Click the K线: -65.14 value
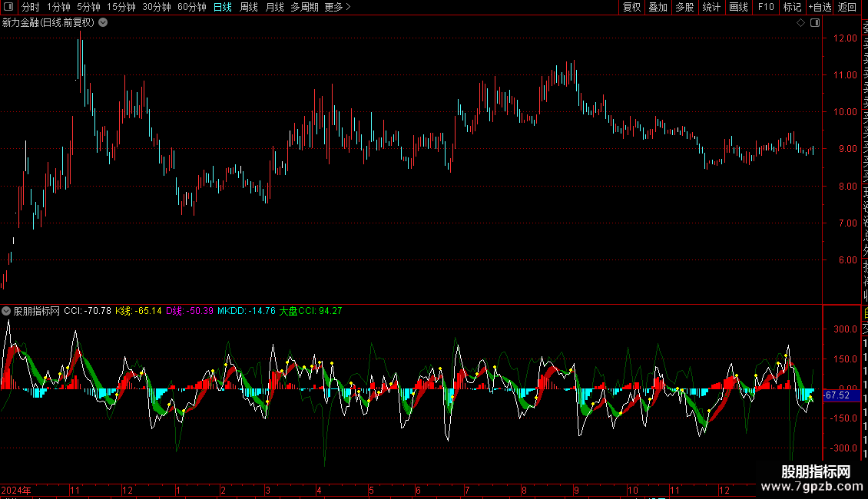 (x=138, y=311)
